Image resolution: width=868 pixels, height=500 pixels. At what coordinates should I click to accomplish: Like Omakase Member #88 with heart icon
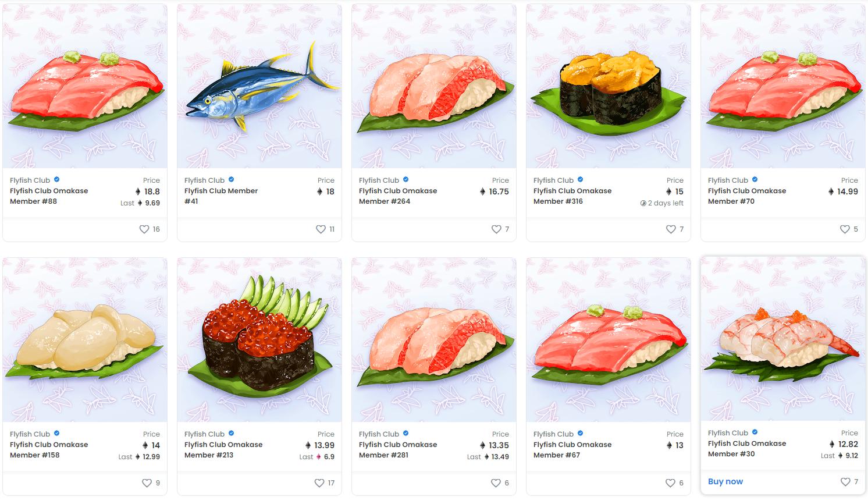pos(144,229)
